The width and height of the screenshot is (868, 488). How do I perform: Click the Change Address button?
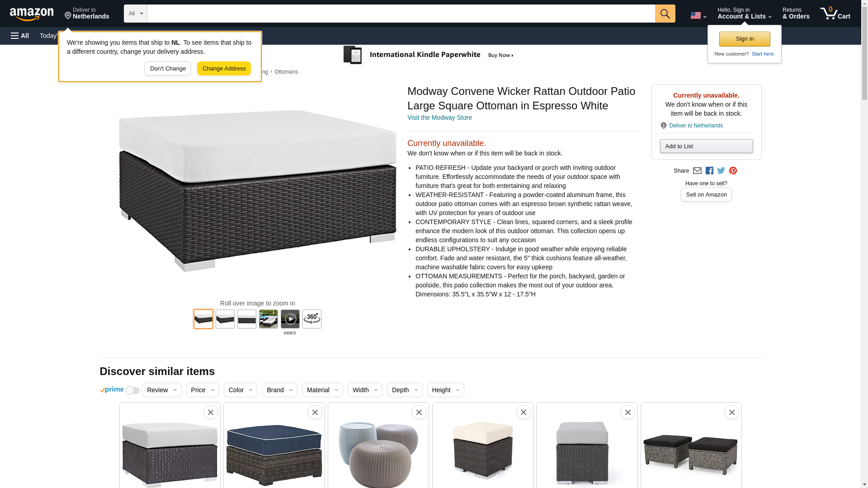click(x=224, y=69)
